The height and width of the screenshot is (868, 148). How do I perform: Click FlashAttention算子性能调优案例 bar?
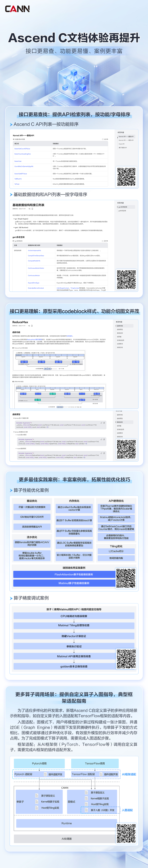(x=74, y=575)
